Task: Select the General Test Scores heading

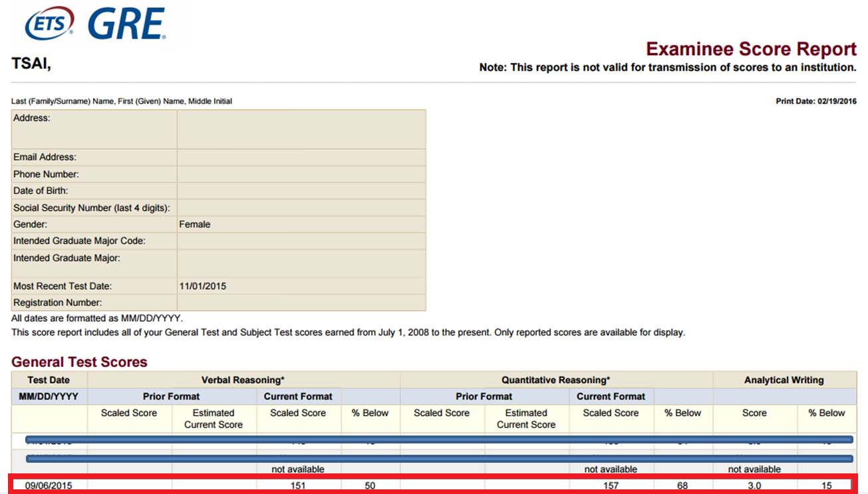Action: [79, 362]
